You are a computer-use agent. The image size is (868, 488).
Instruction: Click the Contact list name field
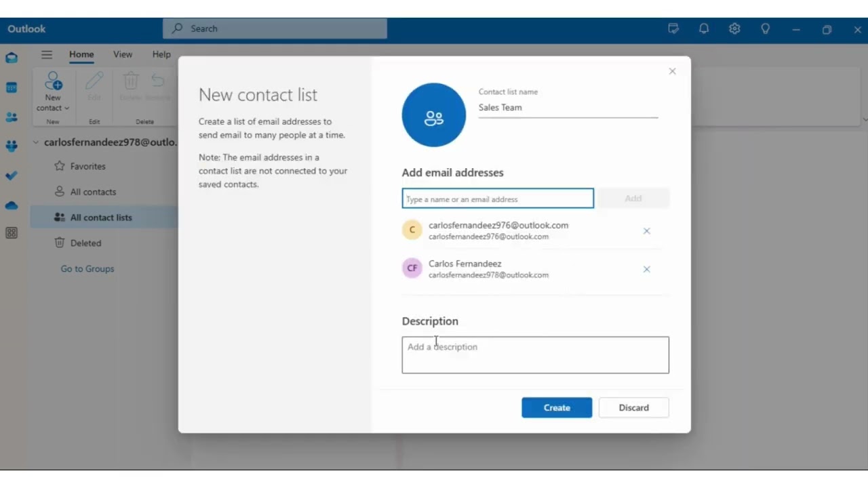click(x=568, y=108)
